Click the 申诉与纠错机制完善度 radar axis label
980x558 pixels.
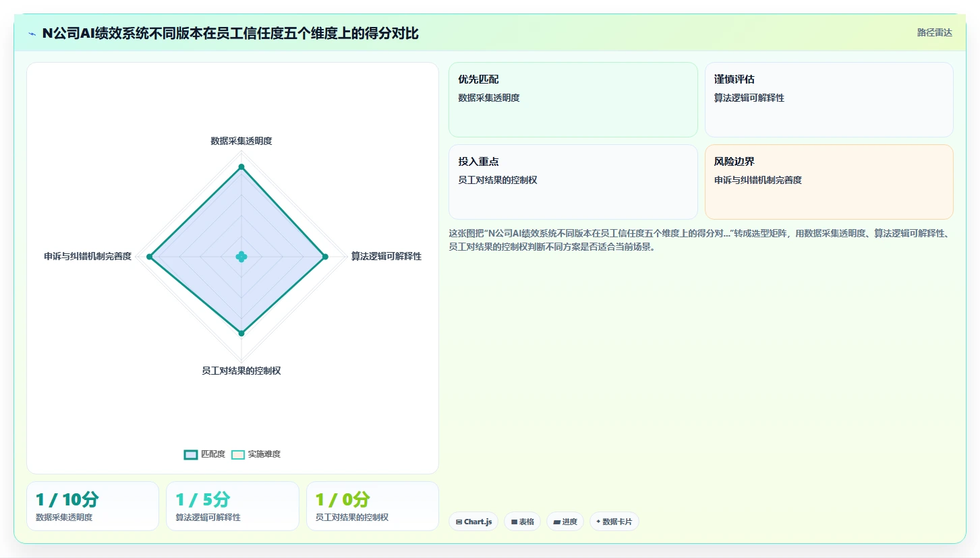click(x=88, y=256)
